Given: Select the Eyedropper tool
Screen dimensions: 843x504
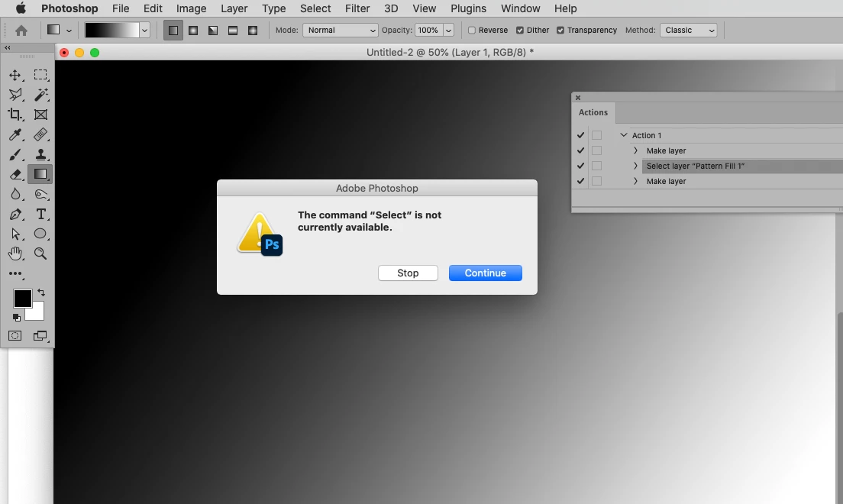Looking at the screenshot, I should 15,134.
